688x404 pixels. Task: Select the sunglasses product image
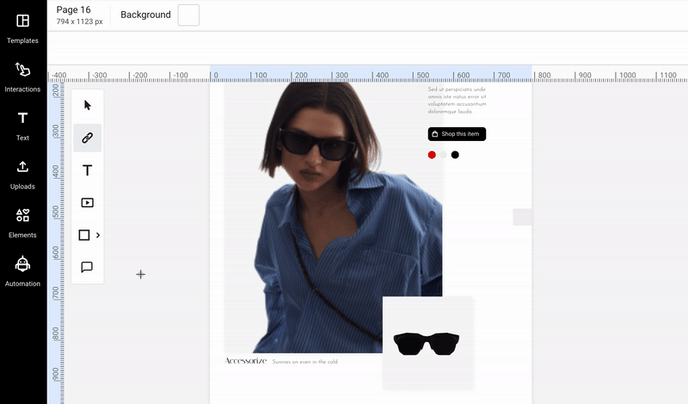tap(427, 343)
